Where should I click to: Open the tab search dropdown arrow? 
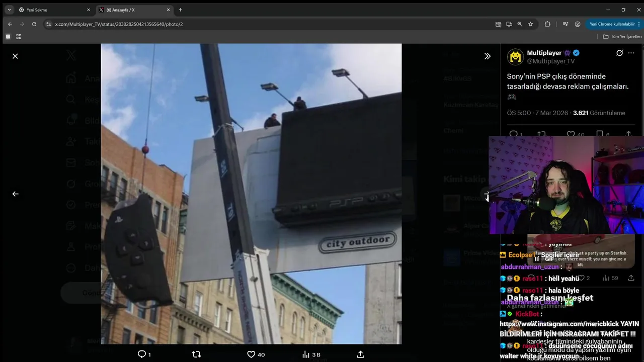pyautogui.click(x=9, y=10)
